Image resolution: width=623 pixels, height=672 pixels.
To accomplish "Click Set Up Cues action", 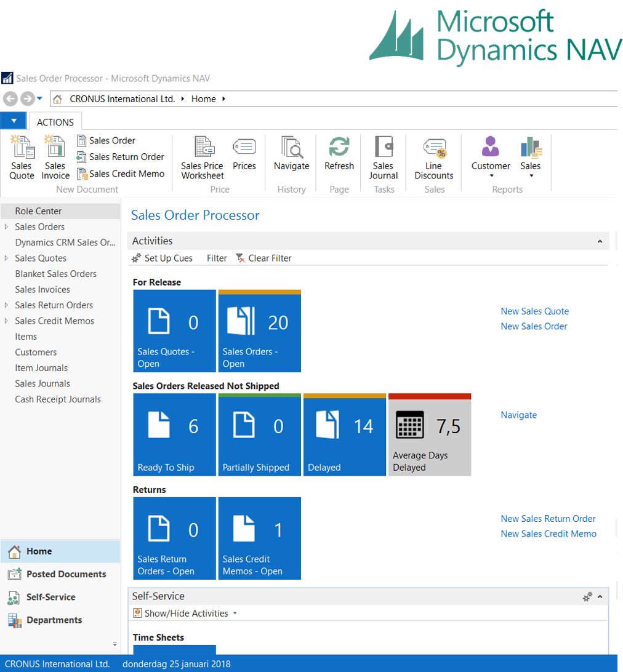I will click(162, 258).
